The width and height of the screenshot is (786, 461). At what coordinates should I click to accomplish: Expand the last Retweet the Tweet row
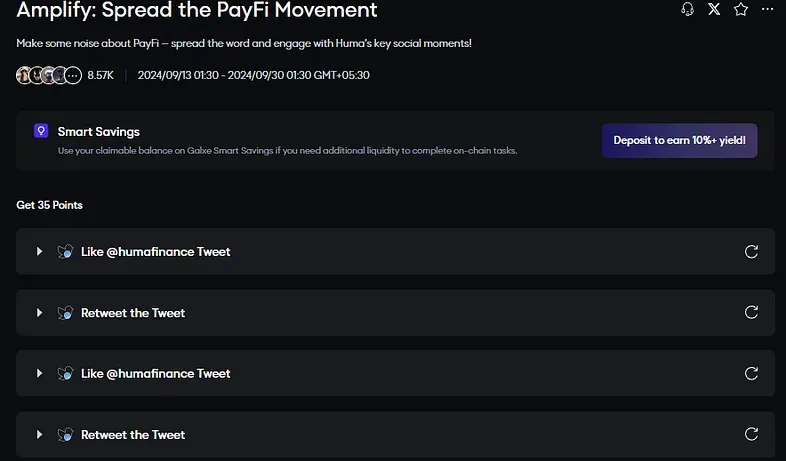click(39, 434)
